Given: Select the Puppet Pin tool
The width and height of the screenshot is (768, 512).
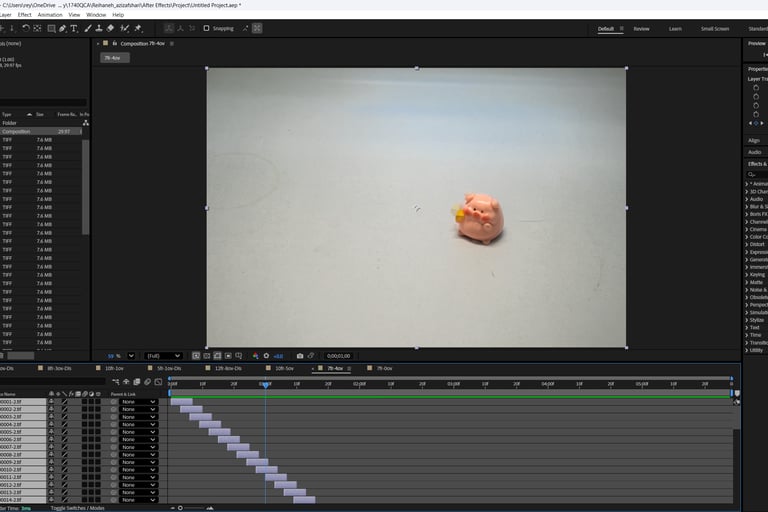Looking at the screenshot, I should pos(138,28).
